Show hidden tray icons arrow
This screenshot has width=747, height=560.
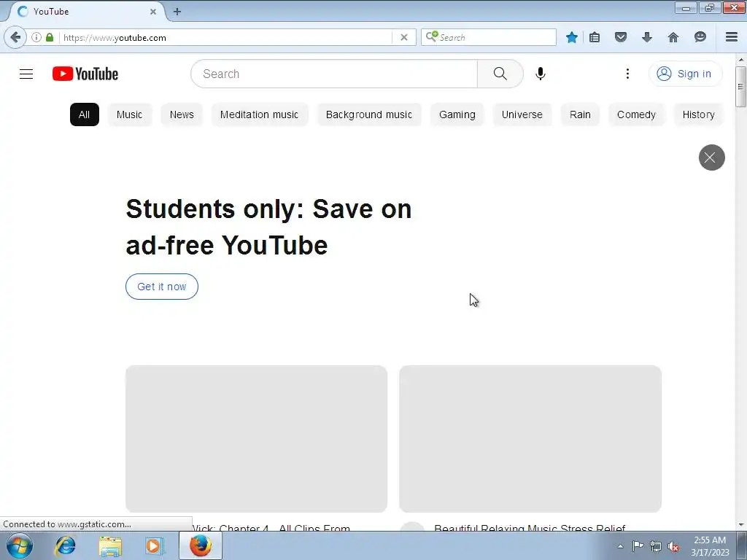click(x=620, y=546)
